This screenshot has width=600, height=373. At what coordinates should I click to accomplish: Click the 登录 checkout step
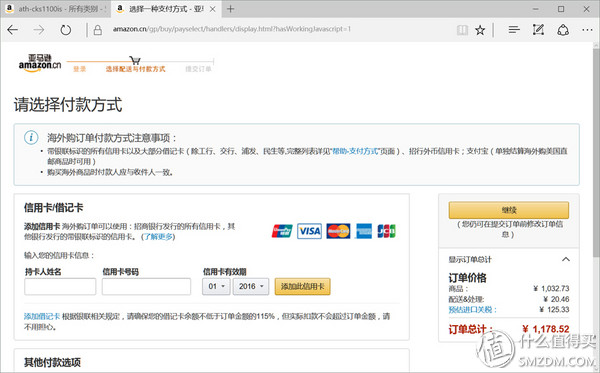(80, 69)
